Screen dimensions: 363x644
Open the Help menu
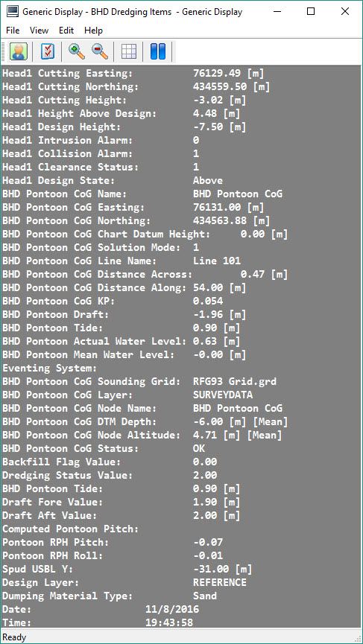pos(93,31)
